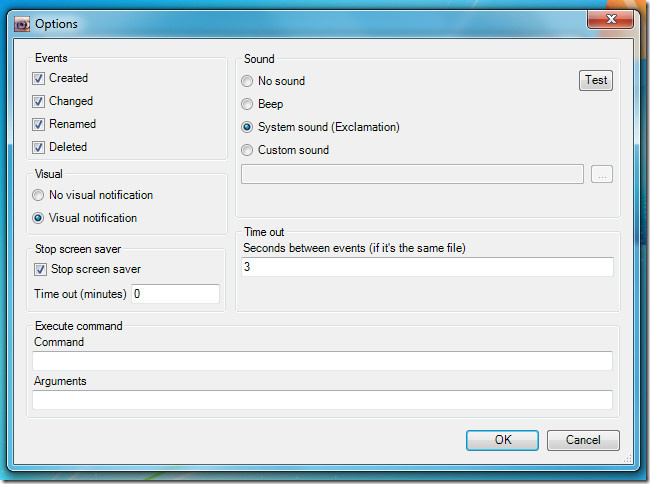Click the 'Time out (minutes)' label
Image resolution: width=650 pixels, height=484 pixels.
click(80, 294)
